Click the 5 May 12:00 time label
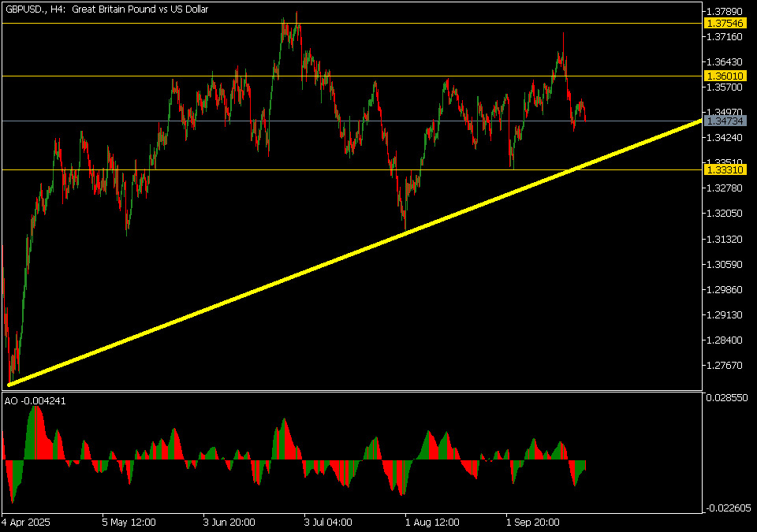Image resolution: width=757 pixels, height=532 pixels. click(129, 523)
